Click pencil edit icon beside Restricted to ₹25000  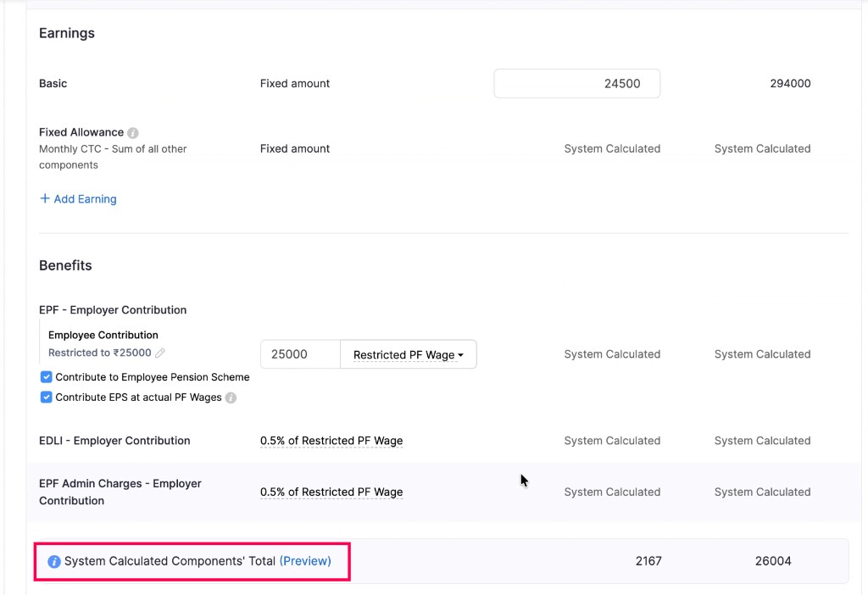pyautogui.click(x=160, y=353)
